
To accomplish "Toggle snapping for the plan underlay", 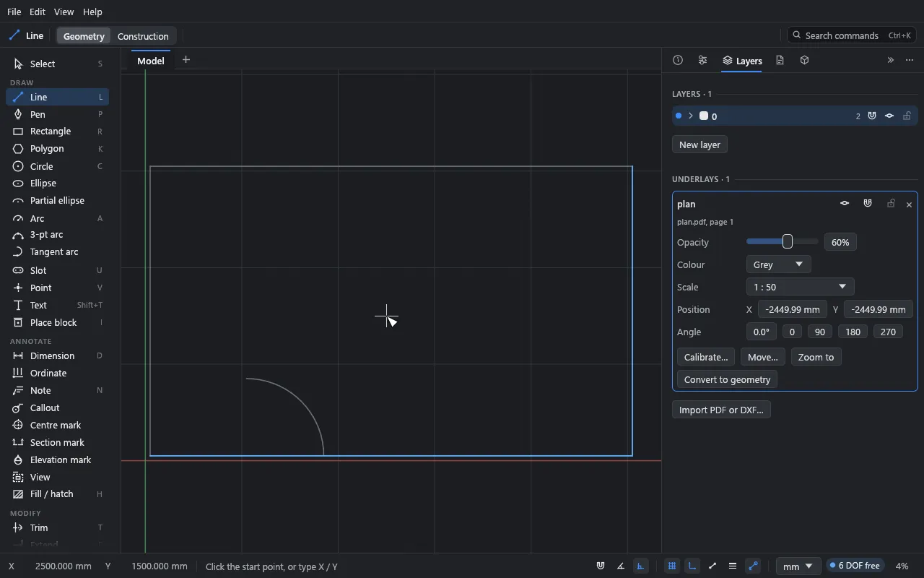I will [x=868, y=204].
